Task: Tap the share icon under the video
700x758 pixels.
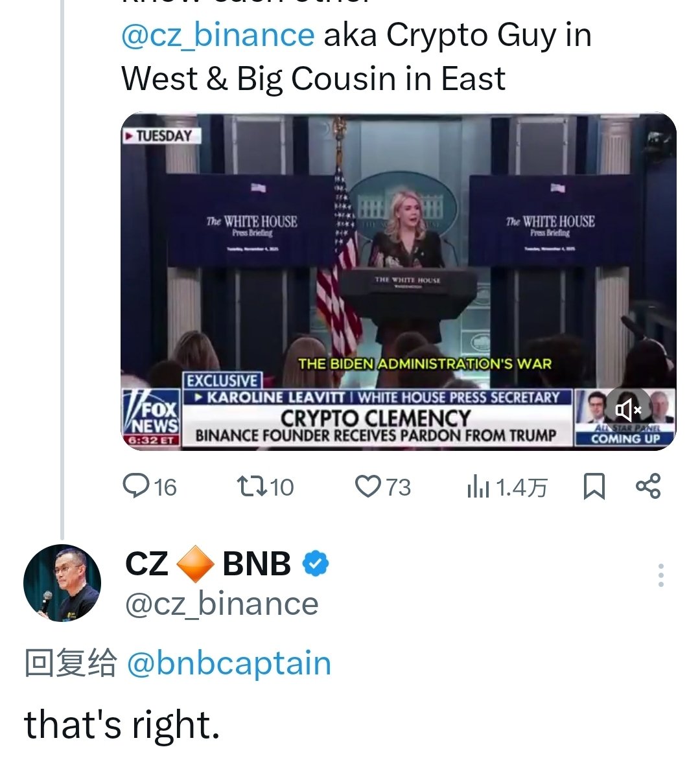Action: point(647,486)
